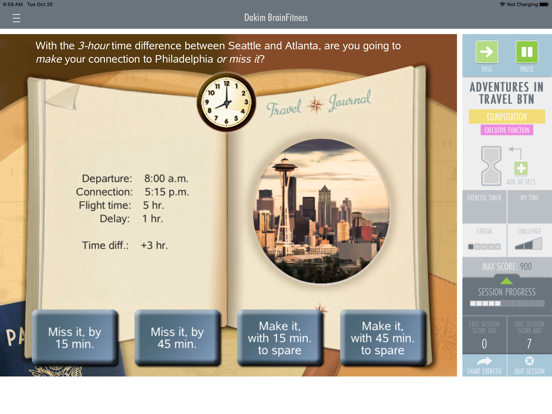The image size is (552, 414).
Task: Select 'Miss it, by 45 min.' answer
Action: click(177, 338)
